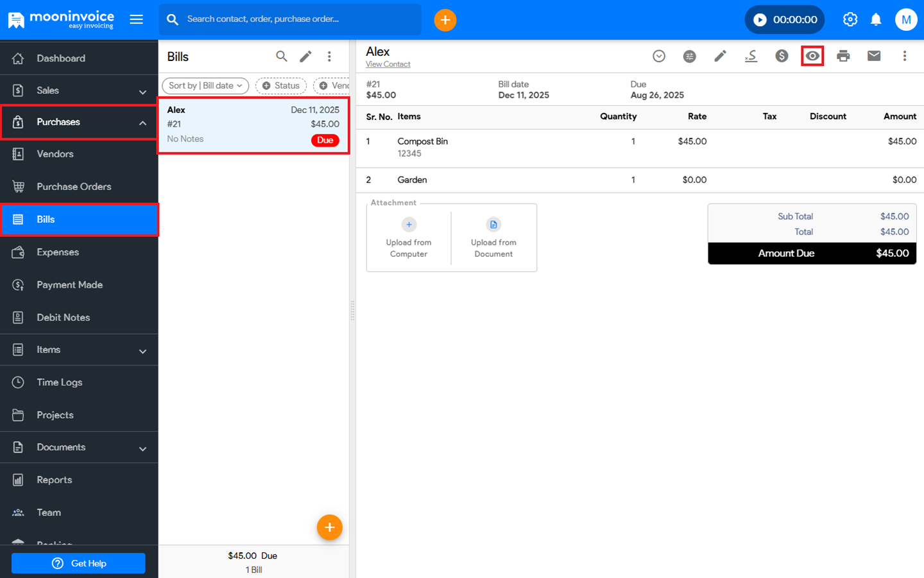
Task: Open the circled chevron dropdown in bill toolbar
Action: [x=658, y=56]
